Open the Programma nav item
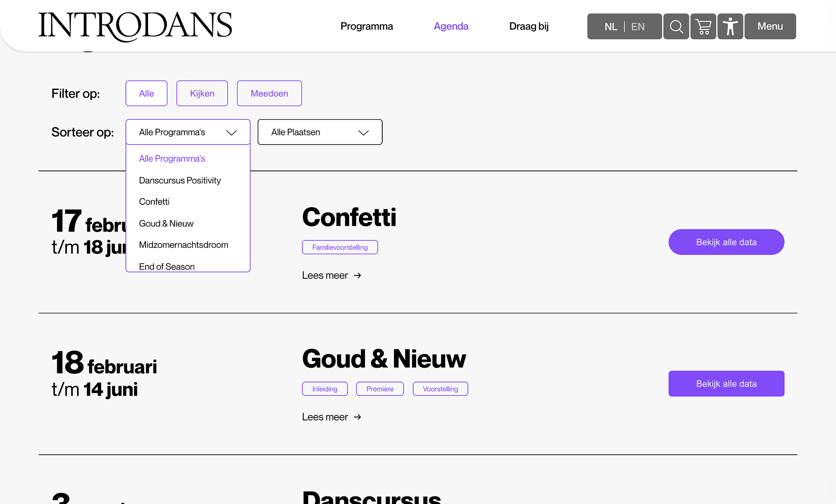Image resolution: width=836 pixels, height=504 pixels. (366, 26)
